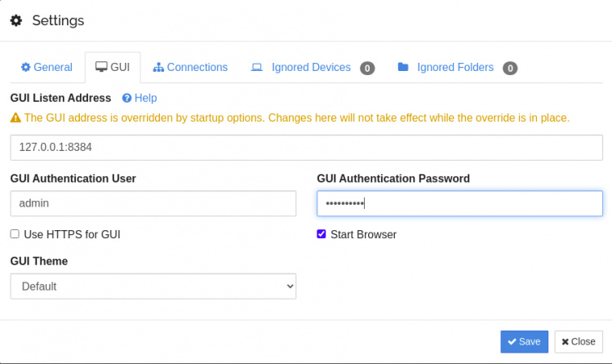Close the Settings dialog
The height and width of the screenshot is (364, 612).
click(x=578, y=341)
